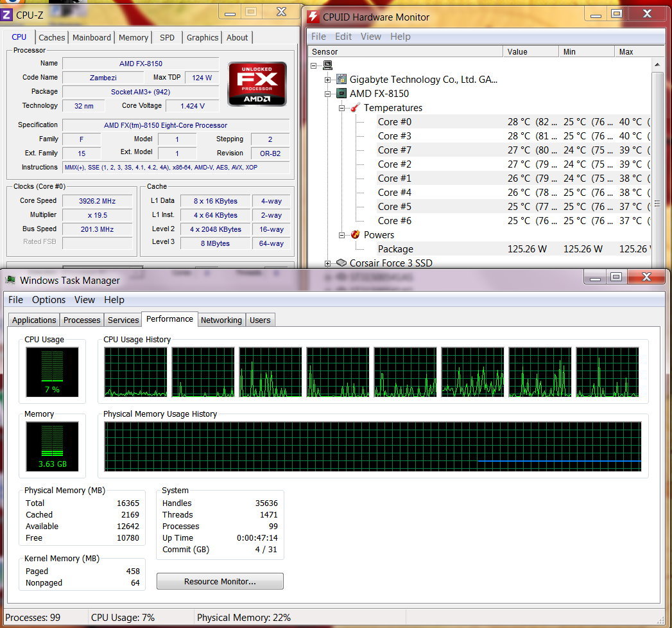Click the computer root node icon in Hardware Monitor
672x628 pixels.
coord(328,65)
